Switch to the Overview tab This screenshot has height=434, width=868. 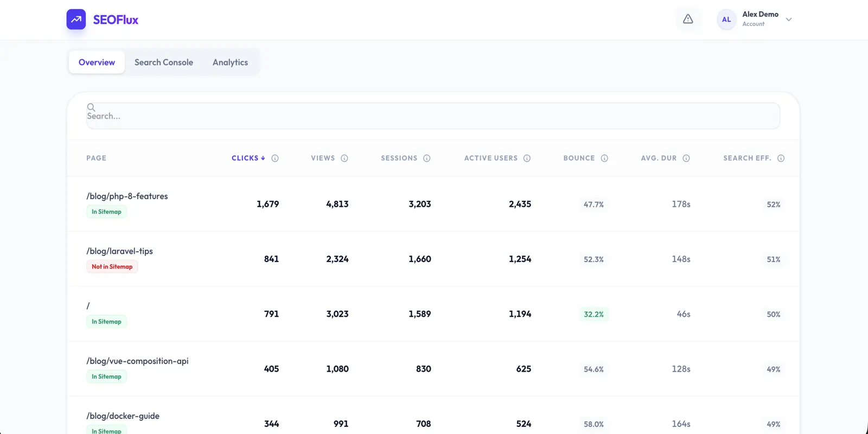pyautogui.click(x=97, y=62)
